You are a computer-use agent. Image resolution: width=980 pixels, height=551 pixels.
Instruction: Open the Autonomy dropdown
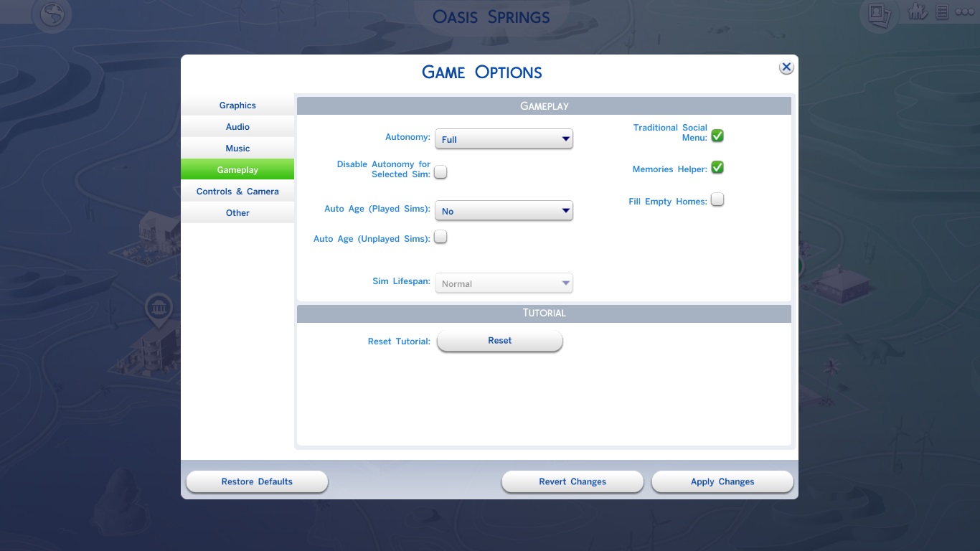coord(504,138)
